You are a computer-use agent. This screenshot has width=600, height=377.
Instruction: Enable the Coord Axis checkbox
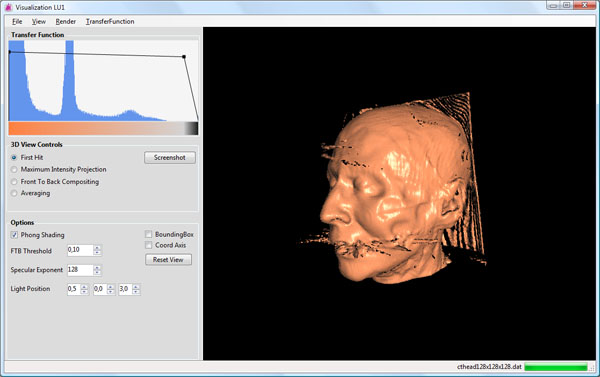(x=148, y=245)
